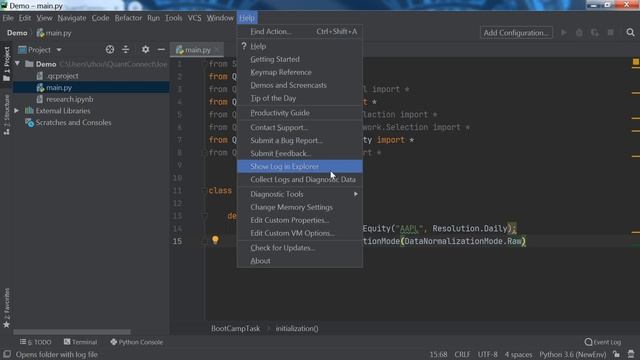Screen dimensions: 640x360
Task: Choose Submit Feedback entry
Action: click(300, 153)
